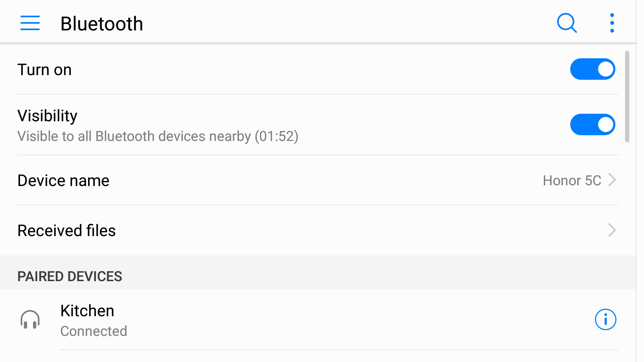This screenshot has height=362, width=644.
Task: Tap the Turn on label
Action: pyautogui.click(x=44, y=70)
